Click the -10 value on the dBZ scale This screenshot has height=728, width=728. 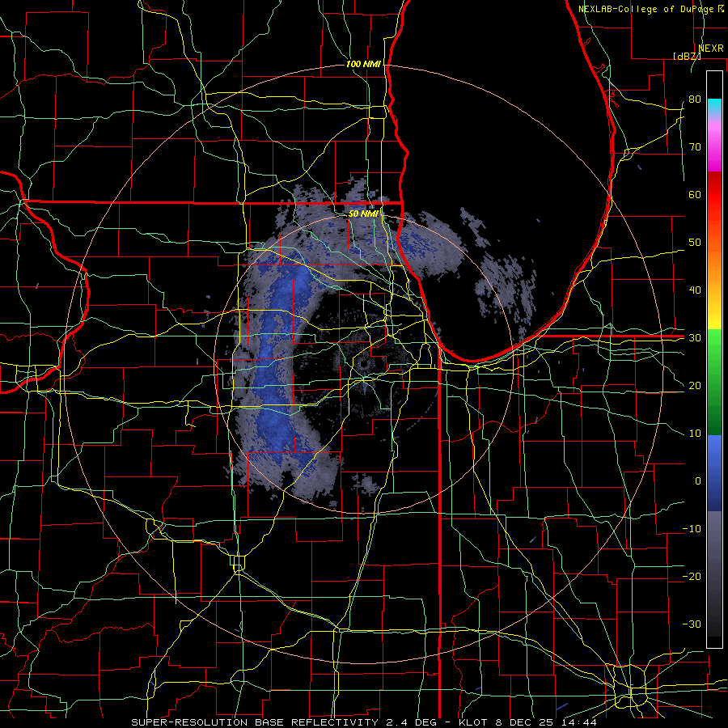tap(692, 529)
